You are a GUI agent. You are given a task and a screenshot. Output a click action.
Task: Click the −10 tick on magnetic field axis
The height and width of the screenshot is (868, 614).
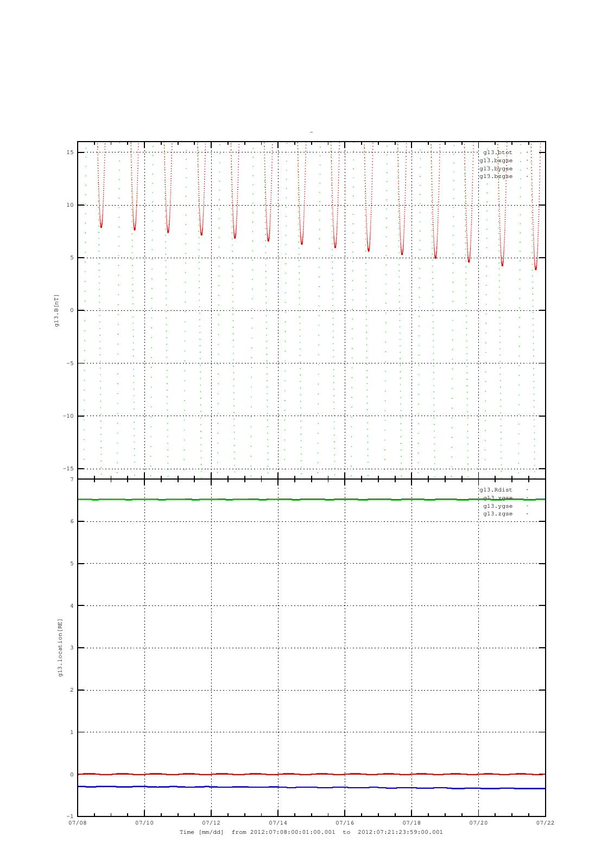(68, 416)
